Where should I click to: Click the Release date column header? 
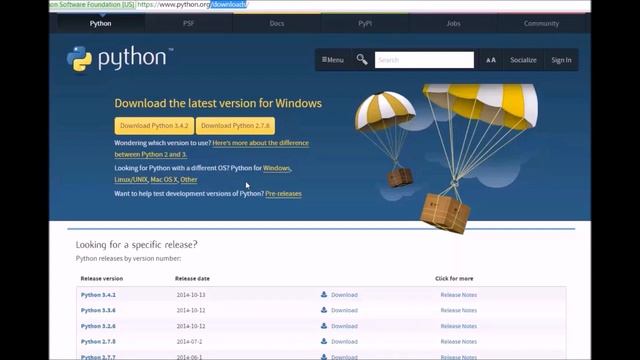click(x=192, y=278)
